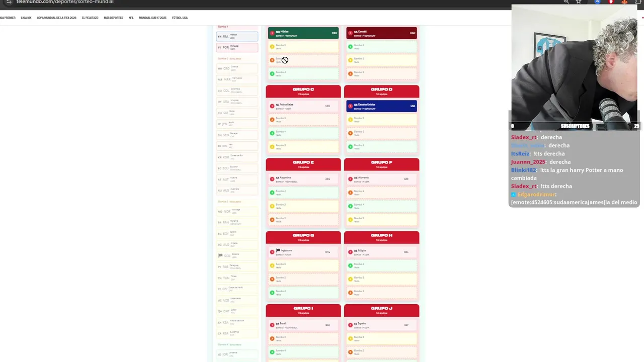This screenshot has height=362, width=644.
Task: Select the KSA Arabia Saudita card
Action: pos(237,322)
